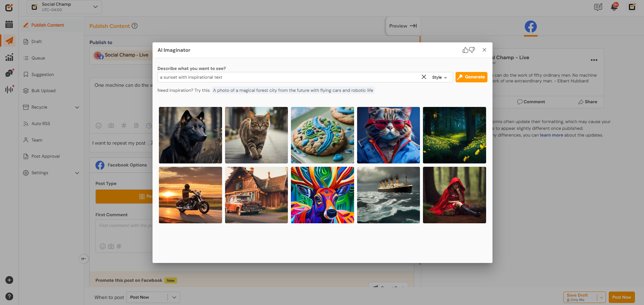Click the camera media icon in post editor
Viewport: 644px width, 305px height.
111,125
